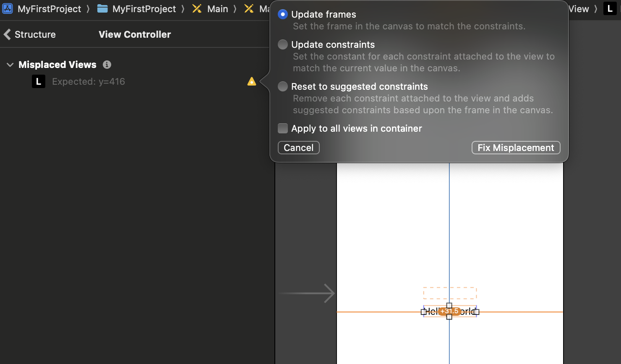Click the Main storyboard icon in breadcrumb
Viewport: 621px width, 364px height.
pyautogui.click(x=197, y=9)
